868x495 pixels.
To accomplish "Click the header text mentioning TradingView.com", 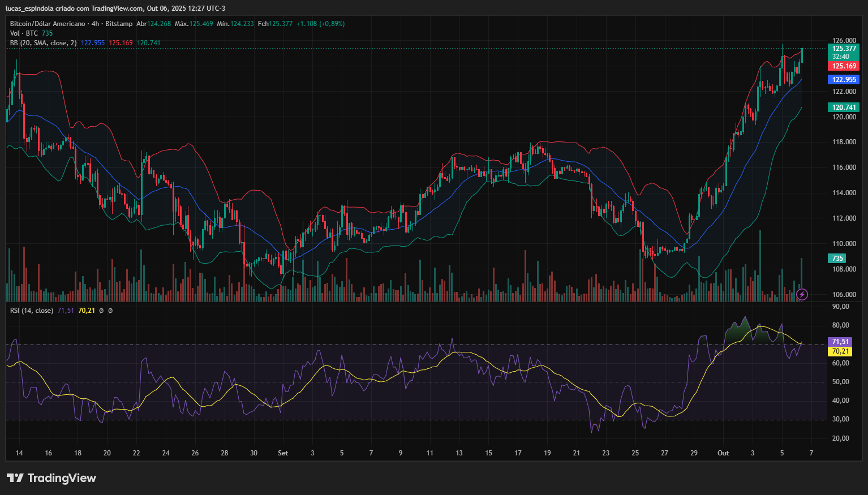I will tap(115, 8).
